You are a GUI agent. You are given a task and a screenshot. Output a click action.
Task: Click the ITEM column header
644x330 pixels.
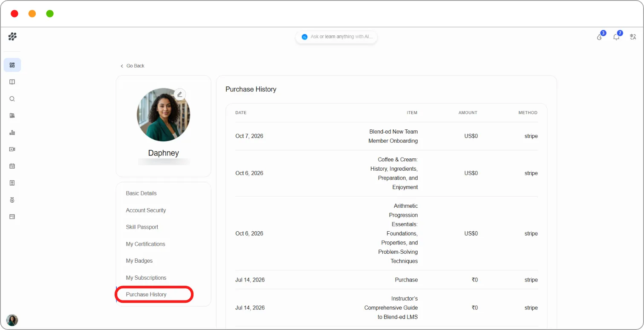coord(412,113)
